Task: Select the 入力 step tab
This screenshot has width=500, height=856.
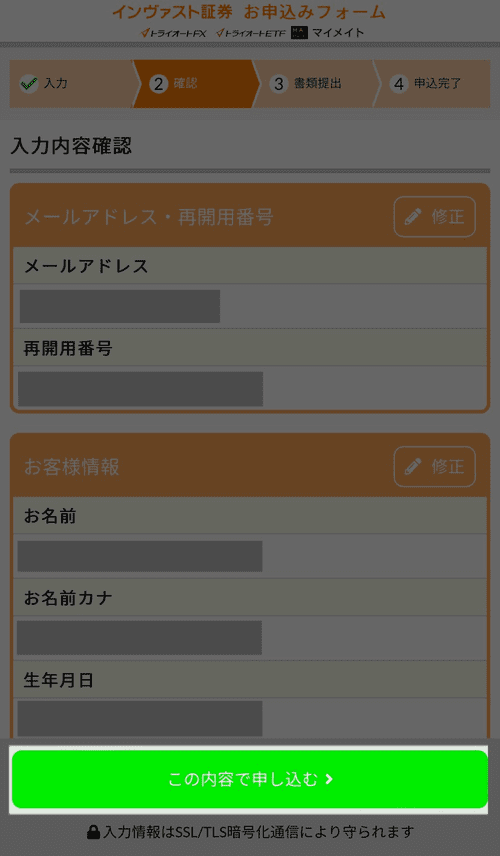Action: 72,84
